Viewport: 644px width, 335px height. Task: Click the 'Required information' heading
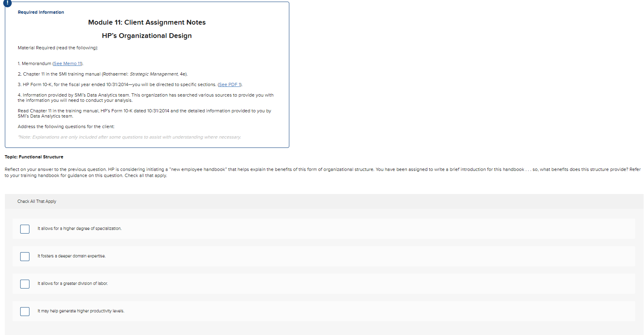pos(41,12)
